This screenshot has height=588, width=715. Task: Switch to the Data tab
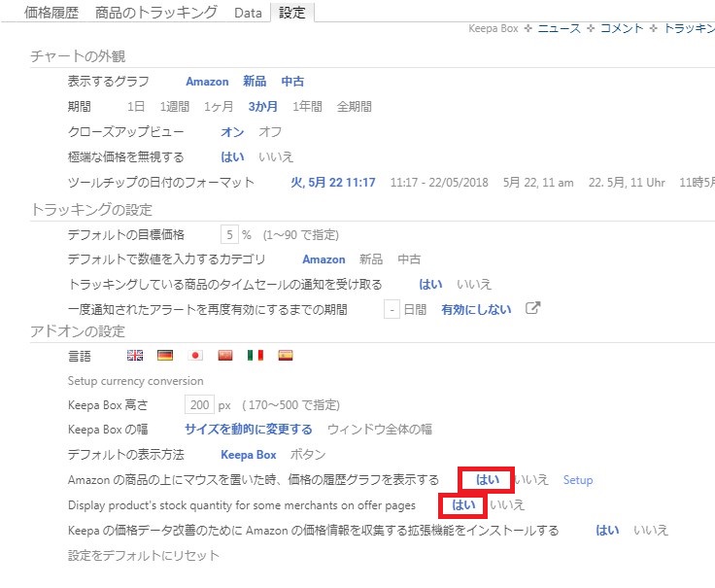pos(248,13)
